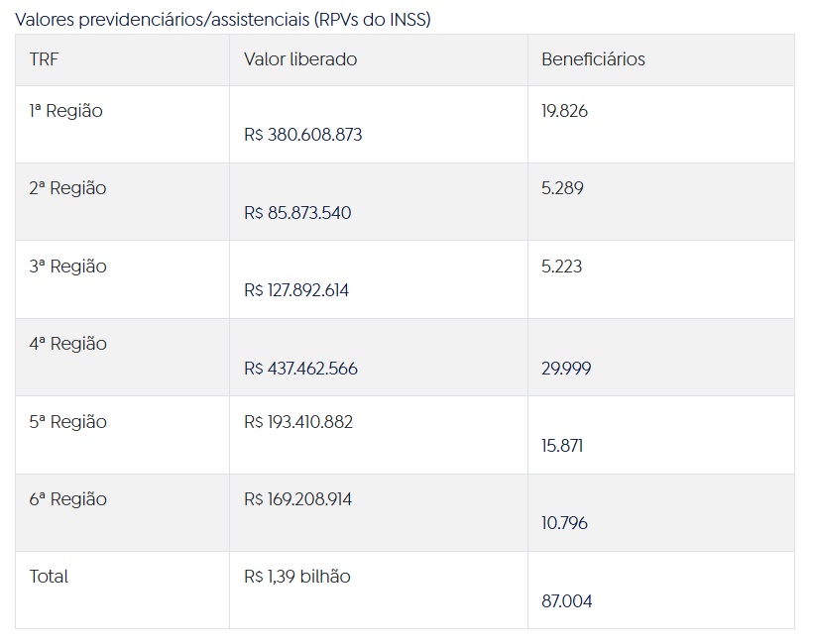Screen dimensions: 813x644
Task: Select the TRF column header
Action: [x=45, y=59]
